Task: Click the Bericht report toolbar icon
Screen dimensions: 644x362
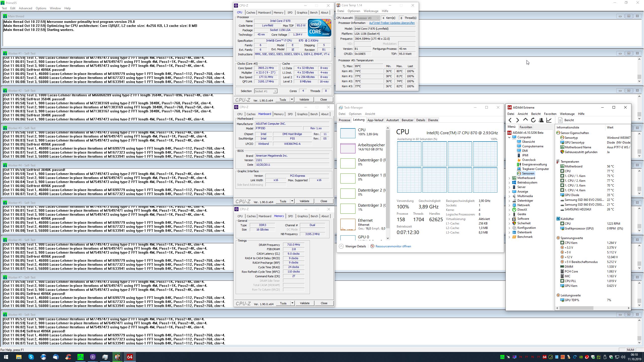Action: click(x=560, y=120)
